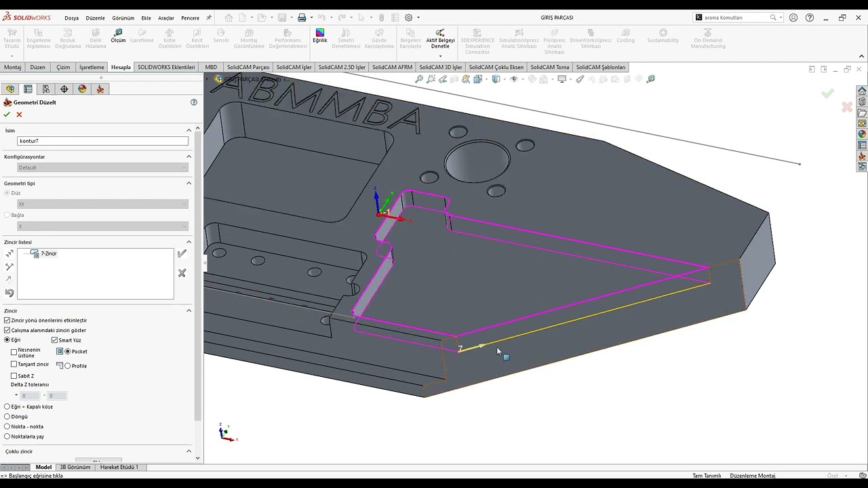868x488 pixels.
Task: Click the İsim field containing kontur7
Action: [x=102, y=141]
